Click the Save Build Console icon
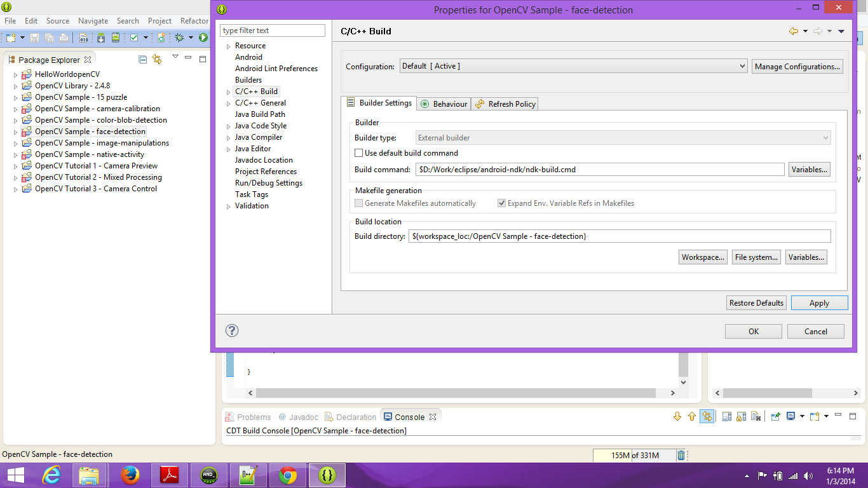Screen dimensions: 868x488 tap(727, 417)
